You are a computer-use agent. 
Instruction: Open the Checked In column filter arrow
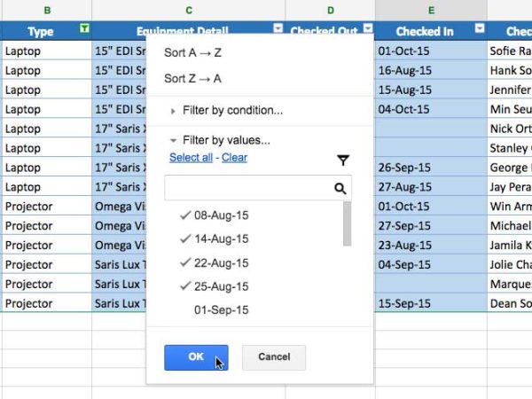480,29
